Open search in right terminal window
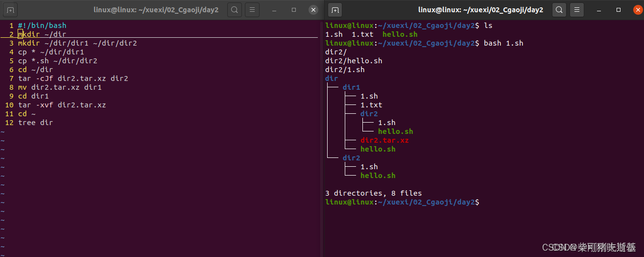The image size is (644, 257). pyautogui.click(x=559, y=10)
